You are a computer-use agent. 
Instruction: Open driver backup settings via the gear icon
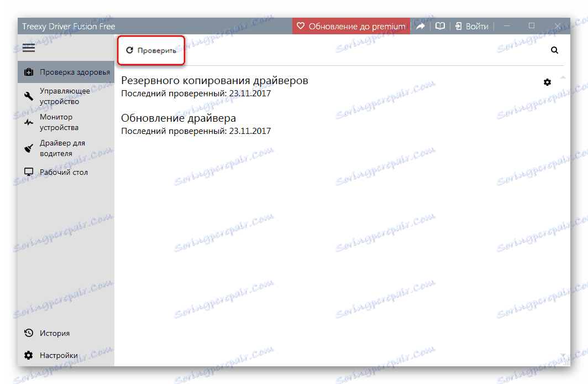(547, 82)
